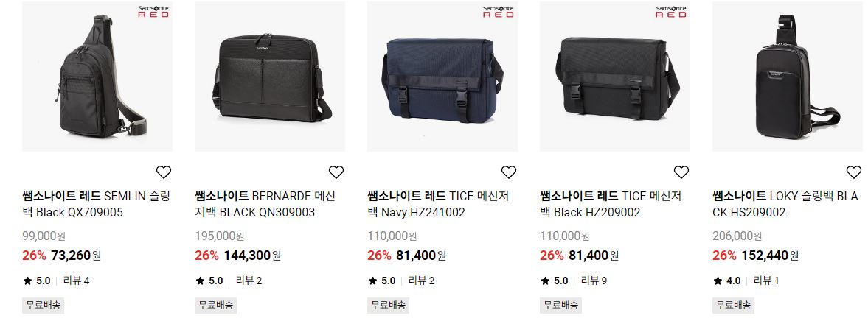
Task: Open the LOKY sling bag product photo
Action: coord(788,77)
